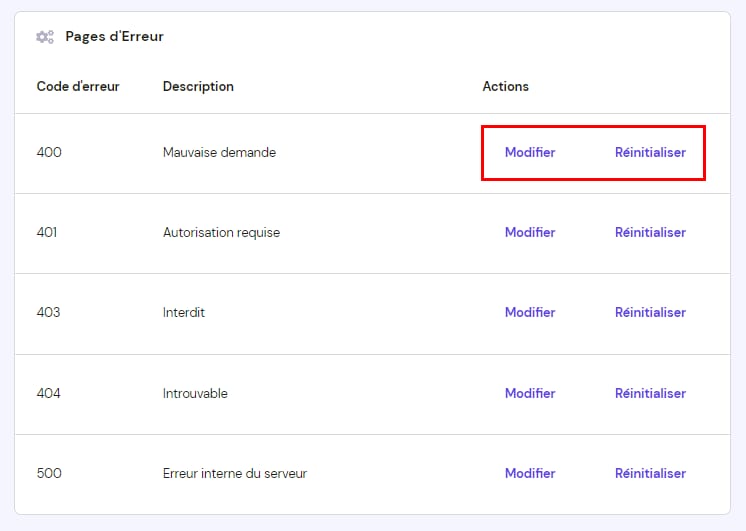Click Réinitialiser for error 401
Viewport: 746px width, 531px height.
tap(650, 233)
